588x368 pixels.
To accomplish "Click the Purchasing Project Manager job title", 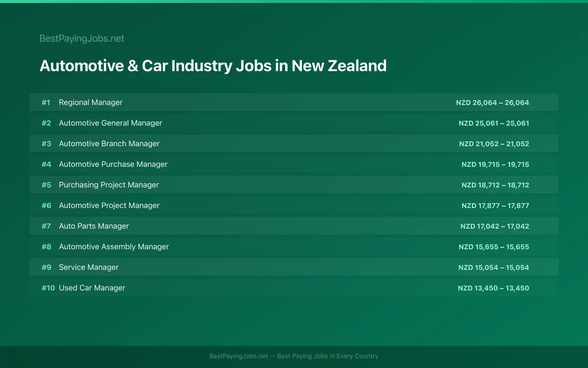I will point(109,185).
